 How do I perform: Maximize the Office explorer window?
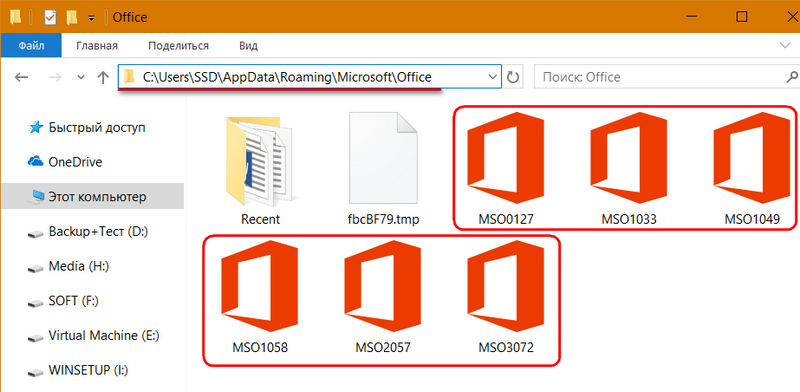tap(742, 17)
